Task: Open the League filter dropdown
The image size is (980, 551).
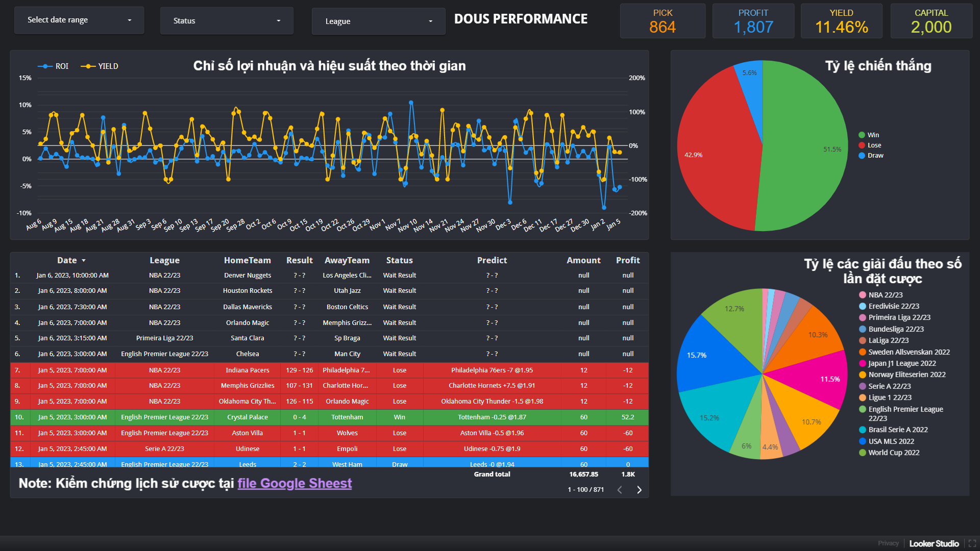Action: pyautogui.click(x=378, y=21)
